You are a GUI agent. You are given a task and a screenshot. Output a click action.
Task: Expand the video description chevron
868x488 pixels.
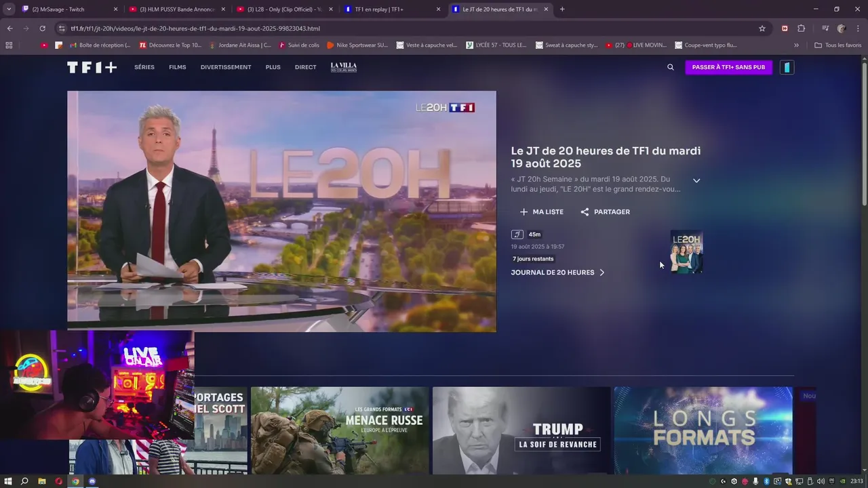click(x=696, y=181)
